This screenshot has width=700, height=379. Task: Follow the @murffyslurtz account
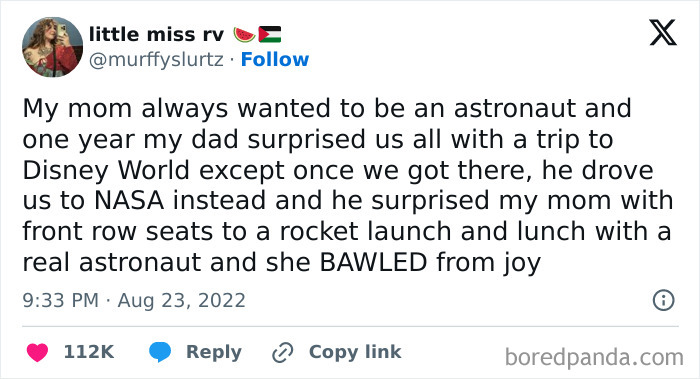275,59
